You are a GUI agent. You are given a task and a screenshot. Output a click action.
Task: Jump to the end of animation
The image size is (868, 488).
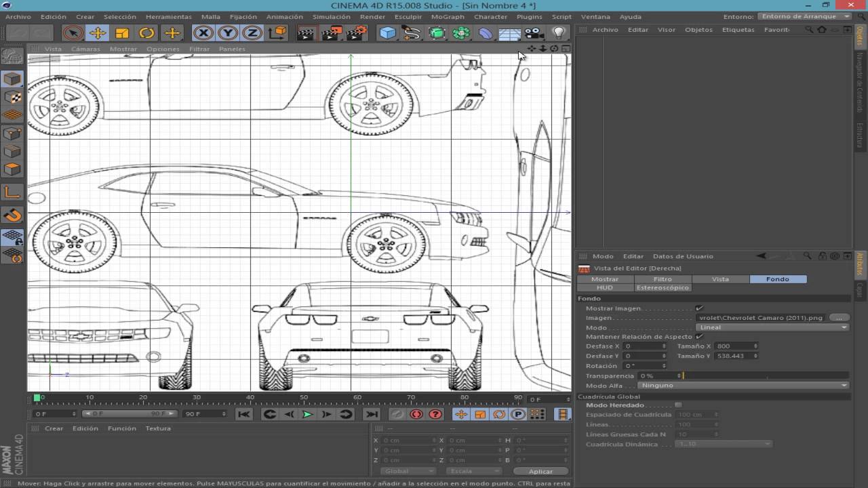(372, 414)
